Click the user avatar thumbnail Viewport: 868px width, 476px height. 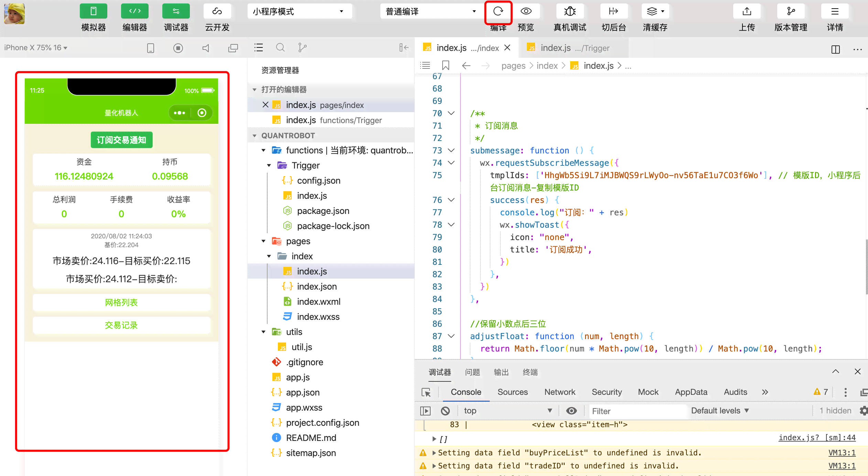(14, 14)
